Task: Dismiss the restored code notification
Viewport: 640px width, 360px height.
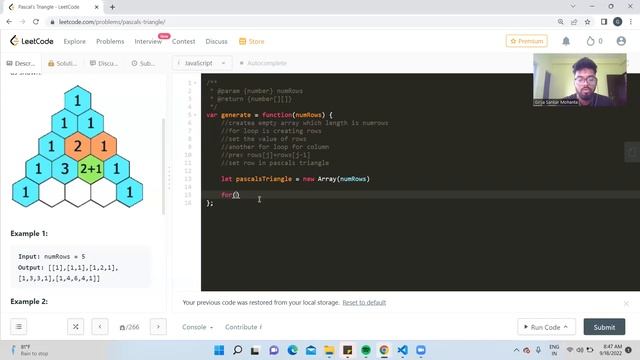Action: [x=626, y=303]
